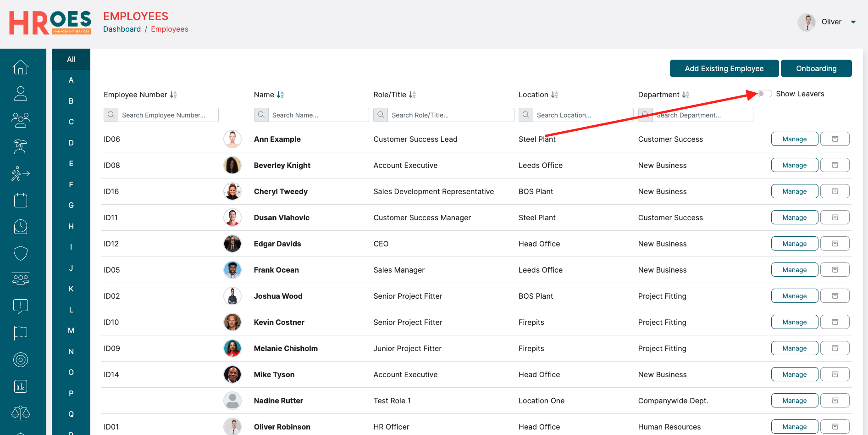Expand the Oliver user menu dropdown

853,22
